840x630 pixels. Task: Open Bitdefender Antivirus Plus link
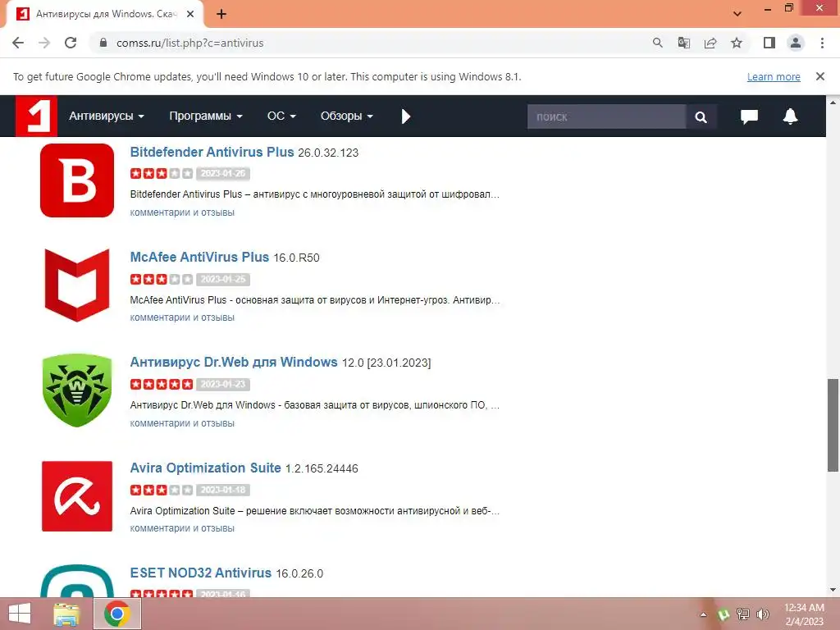[212, 152]
